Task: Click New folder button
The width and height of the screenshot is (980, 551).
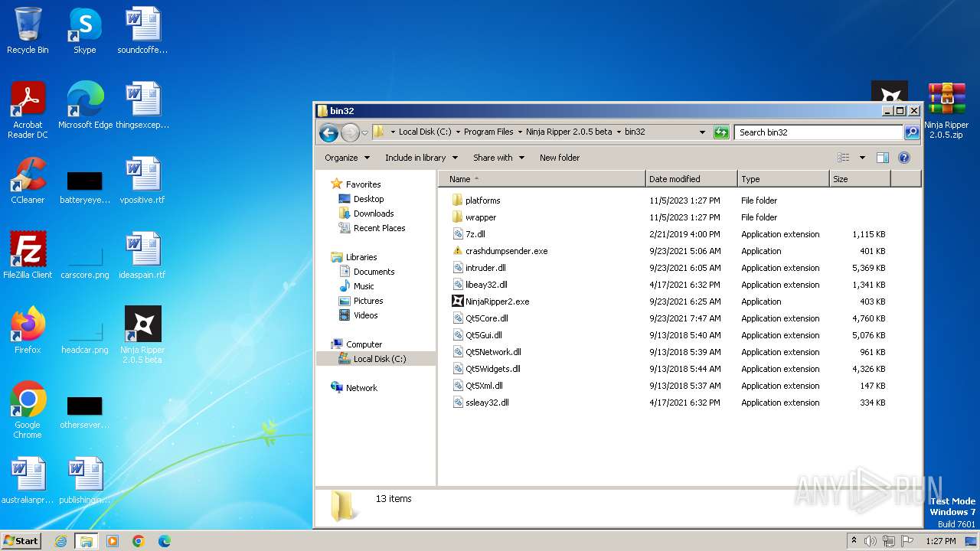Action: coord(560,158)
